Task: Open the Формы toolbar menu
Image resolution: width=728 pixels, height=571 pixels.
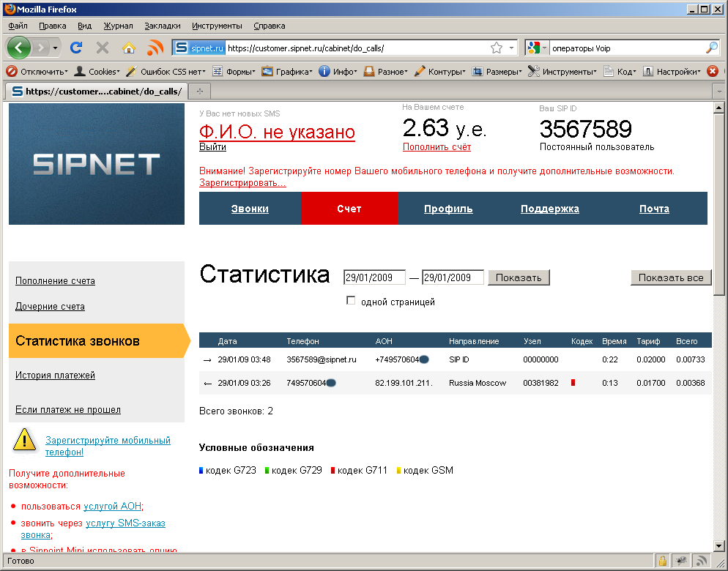Action: pyautogui.click(x=234, y=72)
